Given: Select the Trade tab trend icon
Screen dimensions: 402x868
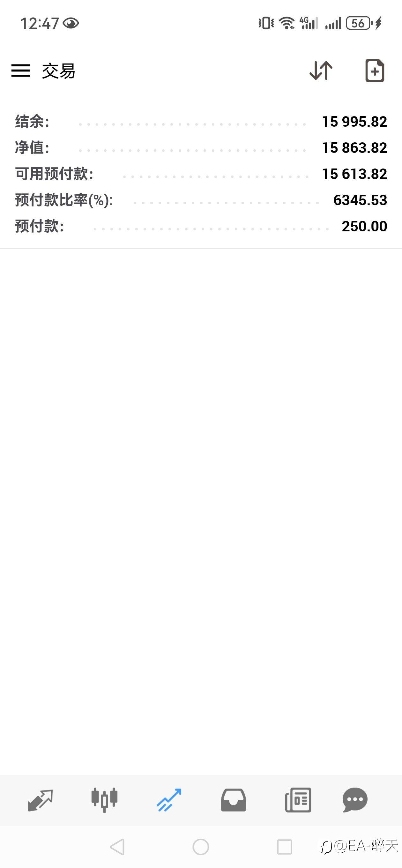Looking at the screenshot, I should click(x=169, y=800).
